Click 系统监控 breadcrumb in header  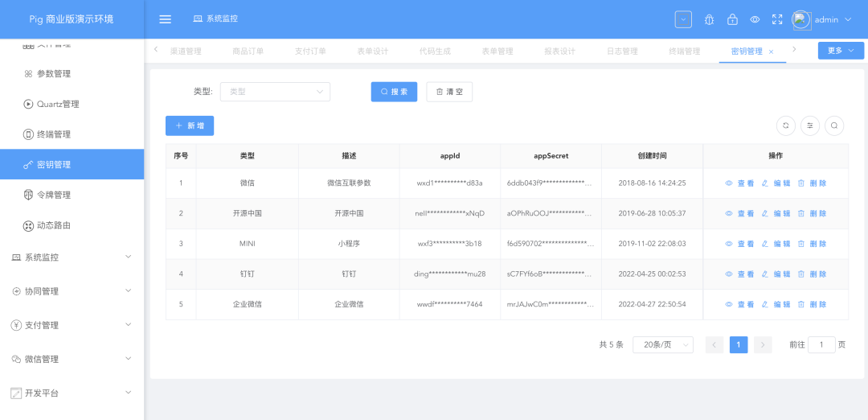216,19
